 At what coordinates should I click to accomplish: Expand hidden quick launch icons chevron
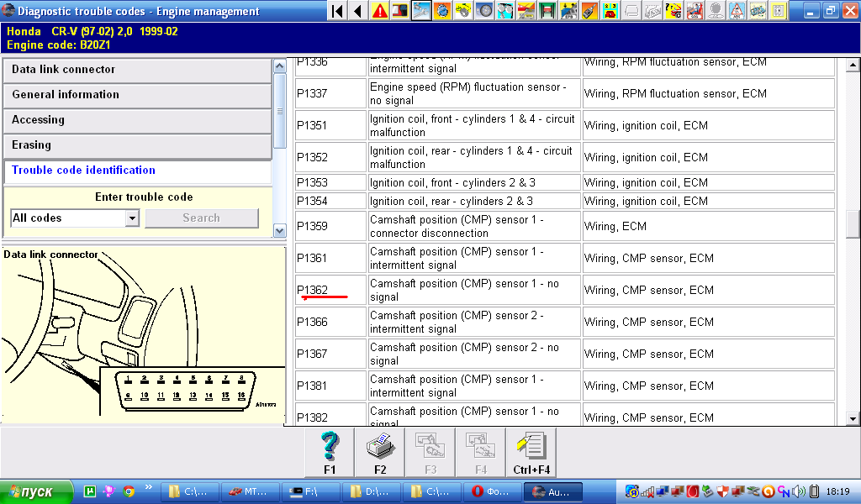148,486
